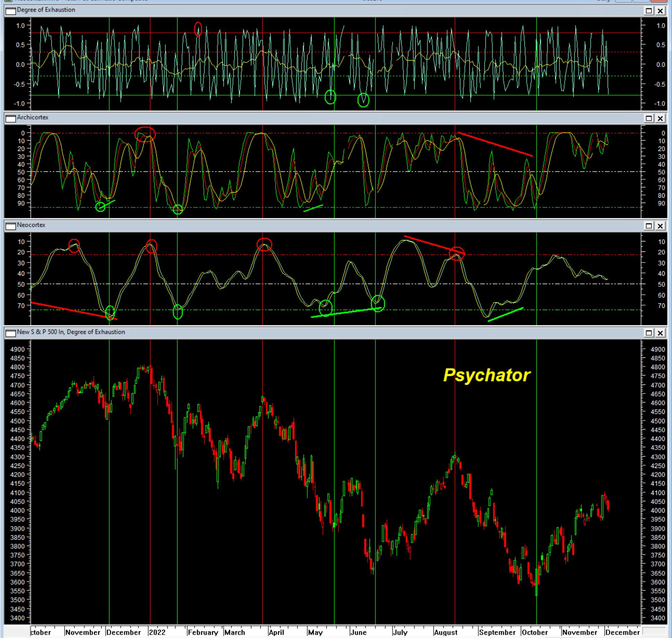
Task: Click the August label on time axis
Action: point(446,632)
